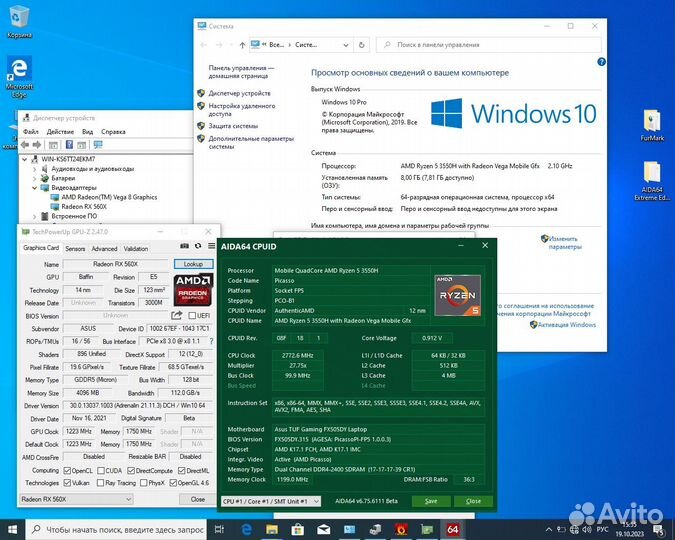Collapse the Видеоадаптеры tree node

point(37,187)
